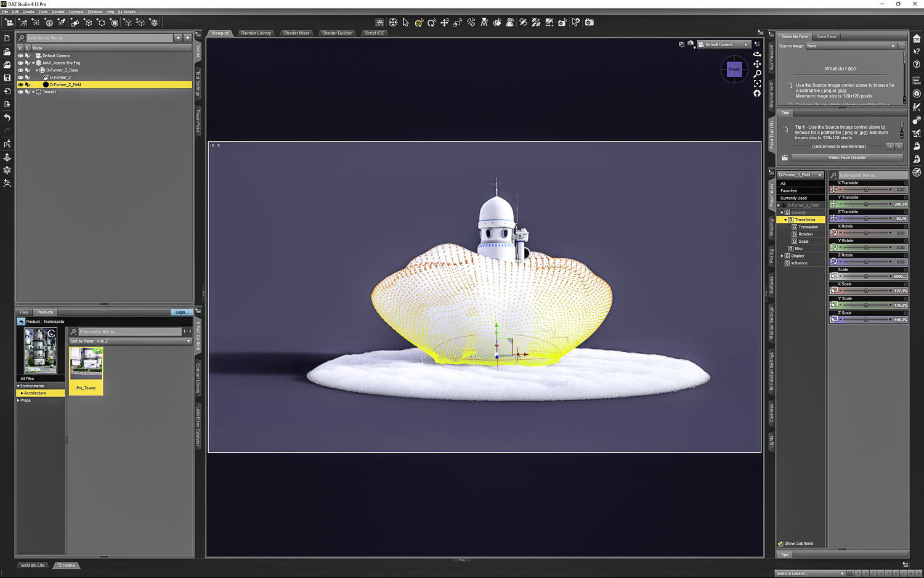Select the Pre_Tower product thumbnail
The image size is (924, 578).
pos(86,370)
